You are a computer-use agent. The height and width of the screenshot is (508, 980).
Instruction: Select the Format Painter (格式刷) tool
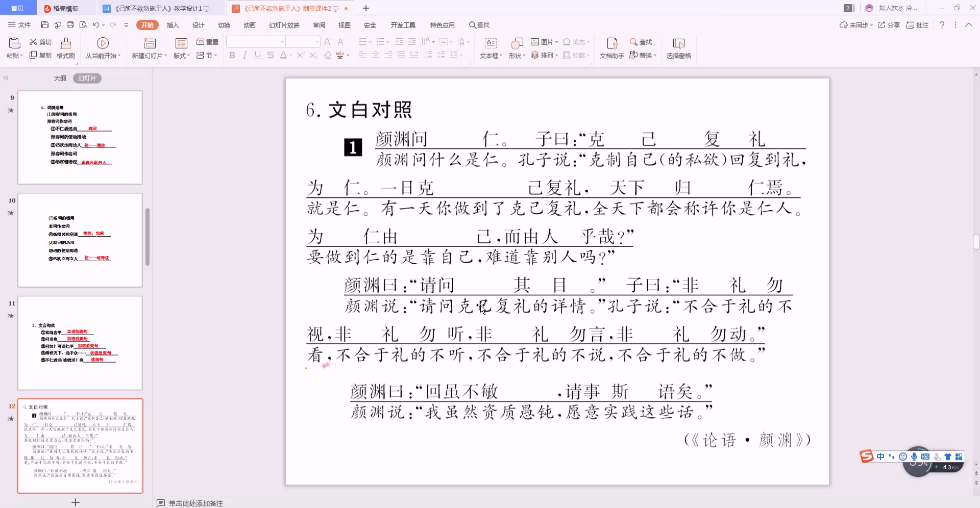point(66,48)
